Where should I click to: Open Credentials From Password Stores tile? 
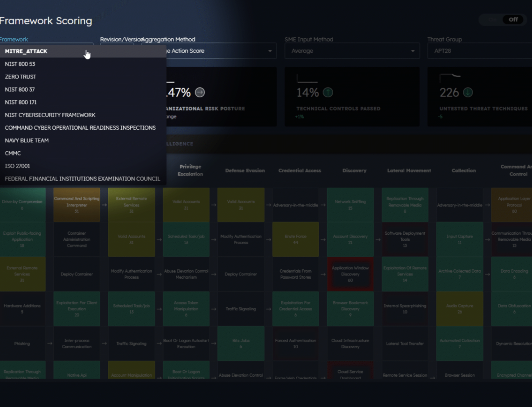click(x=295, y=274)
